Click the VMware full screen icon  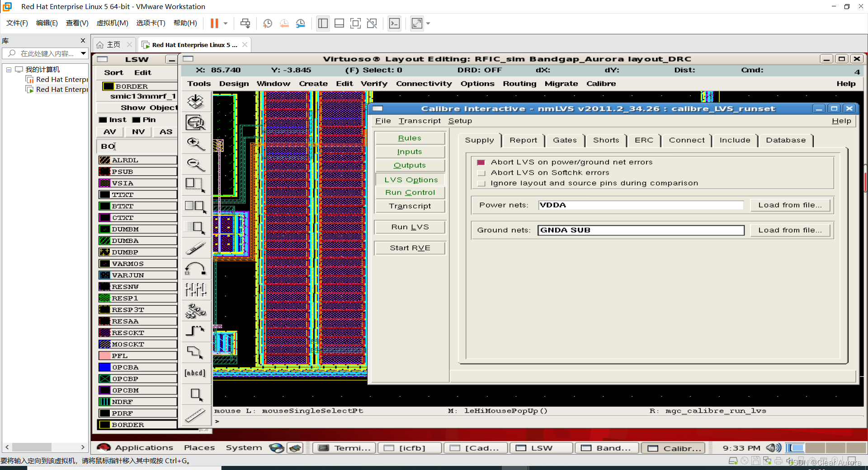355,23
